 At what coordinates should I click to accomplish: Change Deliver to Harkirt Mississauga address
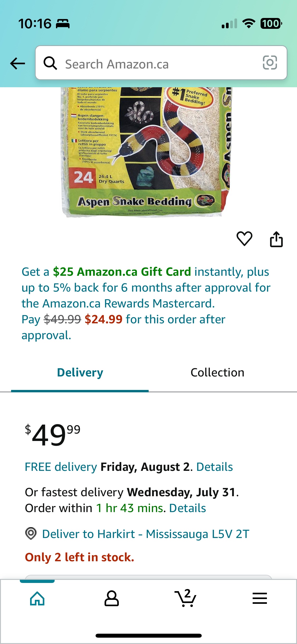click(146, 534)
